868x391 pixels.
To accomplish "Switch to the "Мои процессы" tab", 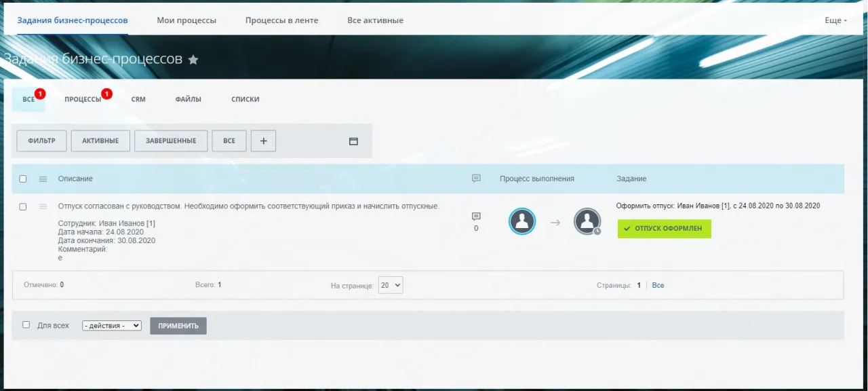I will (x=186, y=20).
